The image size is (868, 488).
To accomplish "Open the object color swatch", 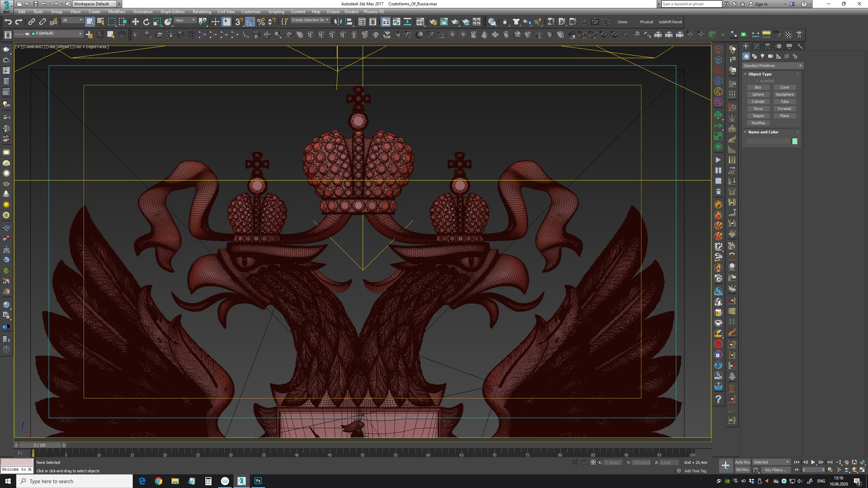I will (x=795, y=141).
